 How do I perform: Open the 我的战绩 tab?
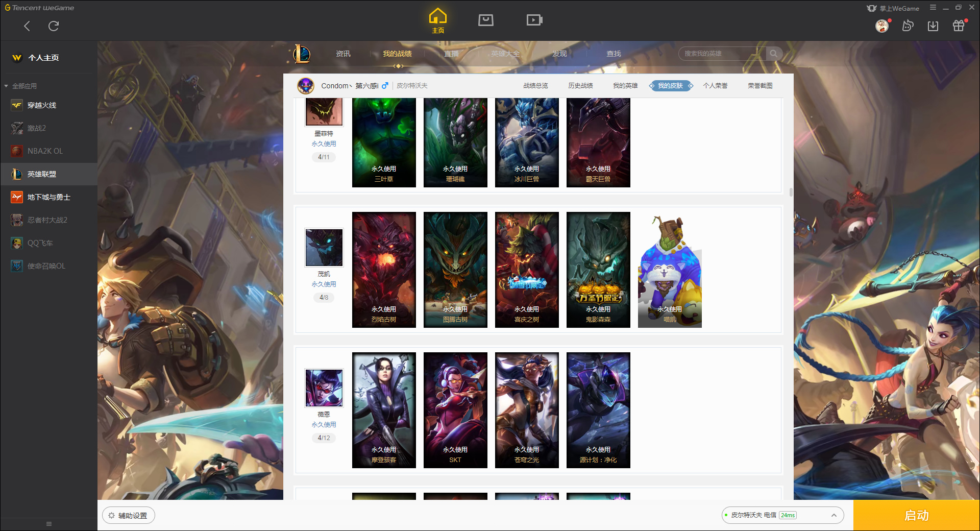point(397,54)
